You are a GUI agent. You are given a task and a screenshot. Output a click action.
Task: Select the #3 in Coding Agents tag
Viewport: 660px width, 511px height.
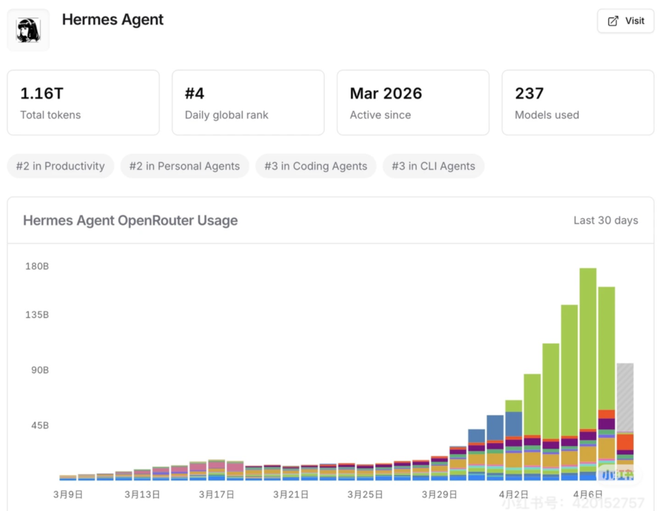pyautogui.click(x=316, y=166)
